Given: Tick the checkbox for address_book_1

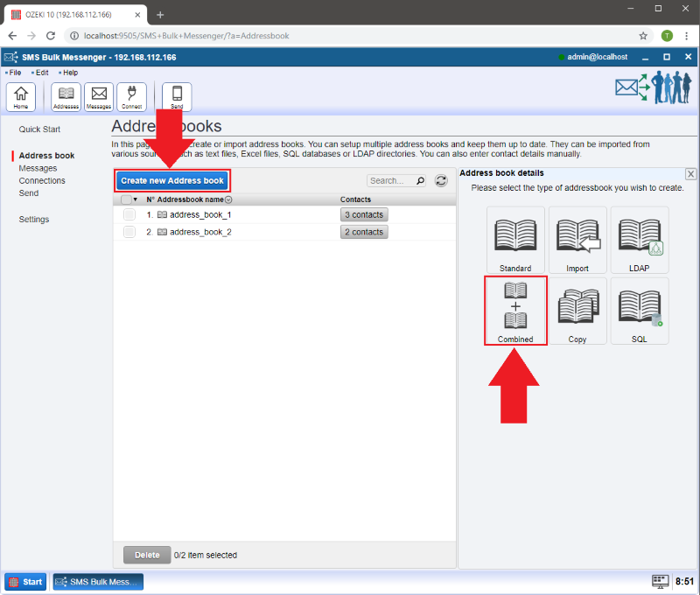Looking at the screenshot, I should [129, 214].
